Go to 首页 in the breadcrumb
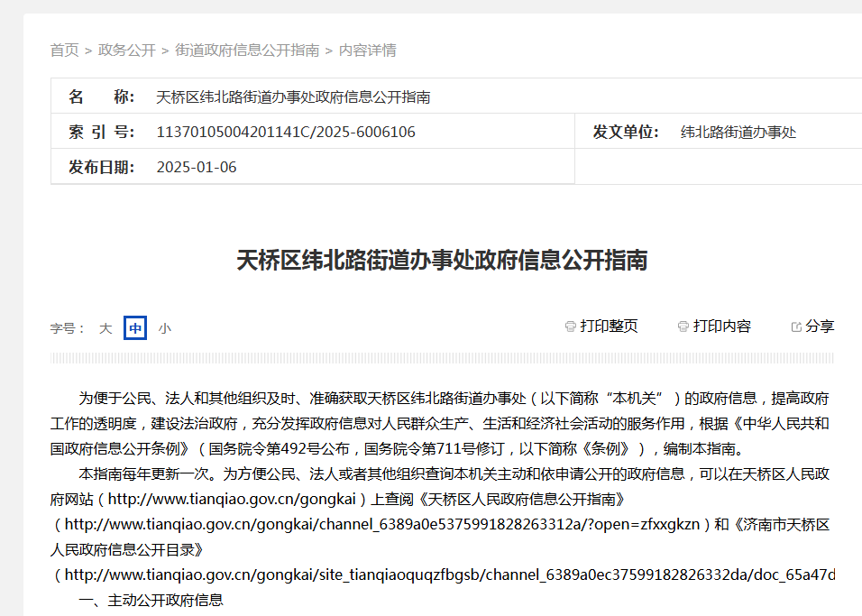862x616 pixels. pyautogui.click(x=64, y=51)
